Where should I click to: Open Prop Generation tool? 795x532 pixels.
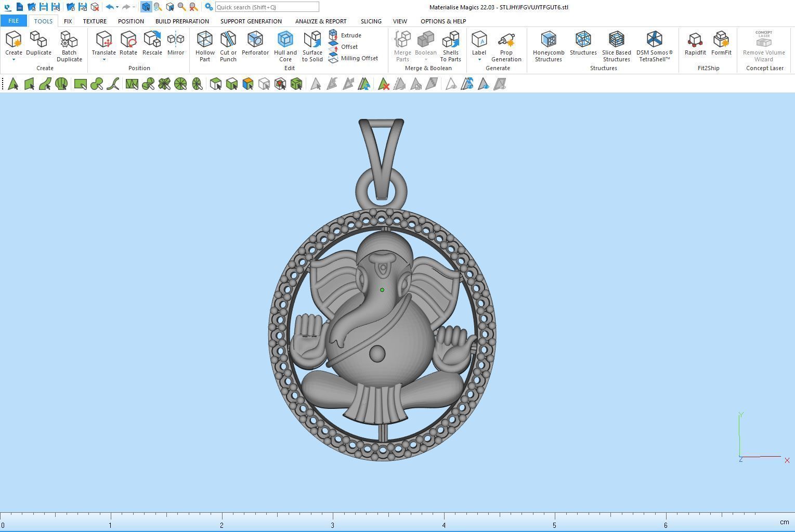[506, 46]
